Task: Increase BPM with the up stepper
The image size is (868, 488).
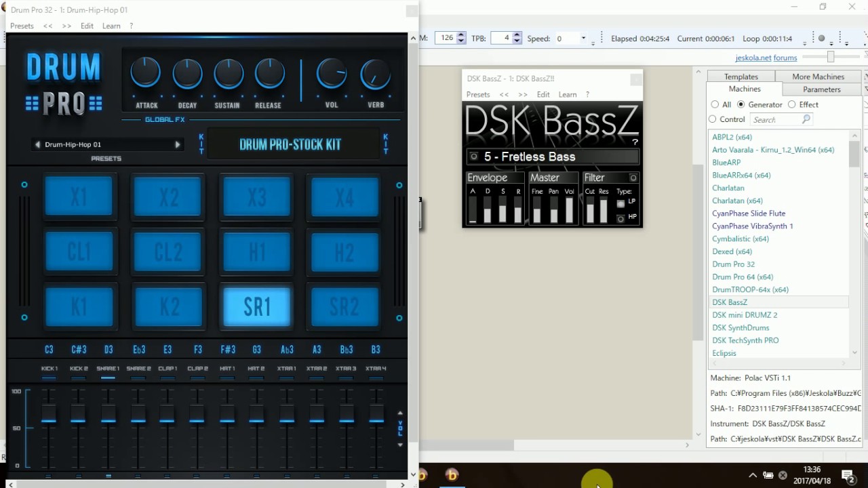Action: [461, 35]
